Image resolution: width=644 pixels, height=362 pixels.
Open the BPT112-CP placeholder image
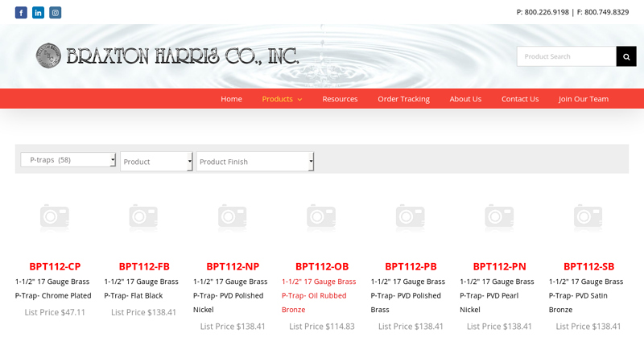(x=55, y=216)
